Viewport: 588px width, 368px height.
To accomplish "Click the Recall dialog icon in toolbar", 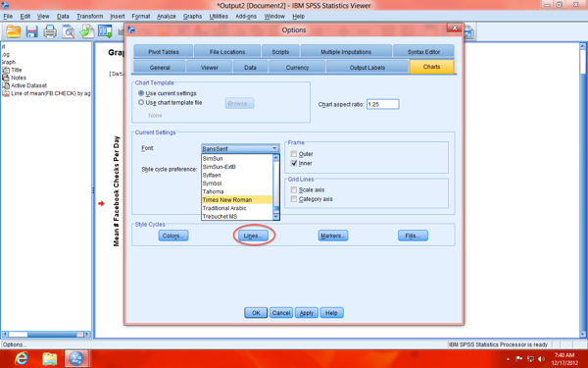I will (105, 31).
